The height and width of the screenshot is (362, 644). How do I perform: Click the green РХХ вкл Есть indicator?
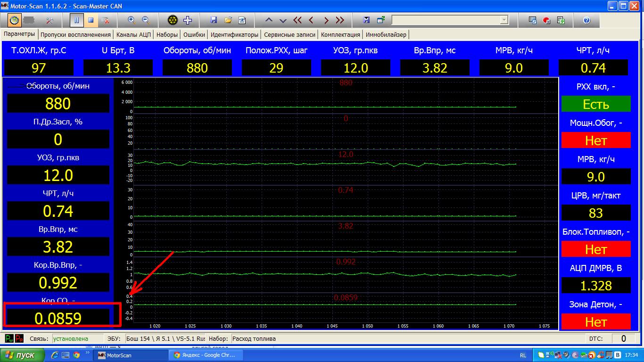click(x=596, y=104)
